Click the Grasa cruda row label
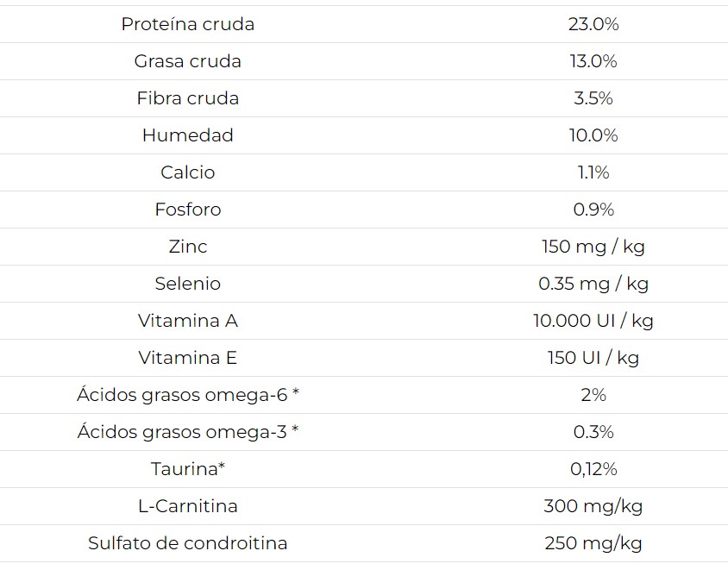 (x=188, y=61)
